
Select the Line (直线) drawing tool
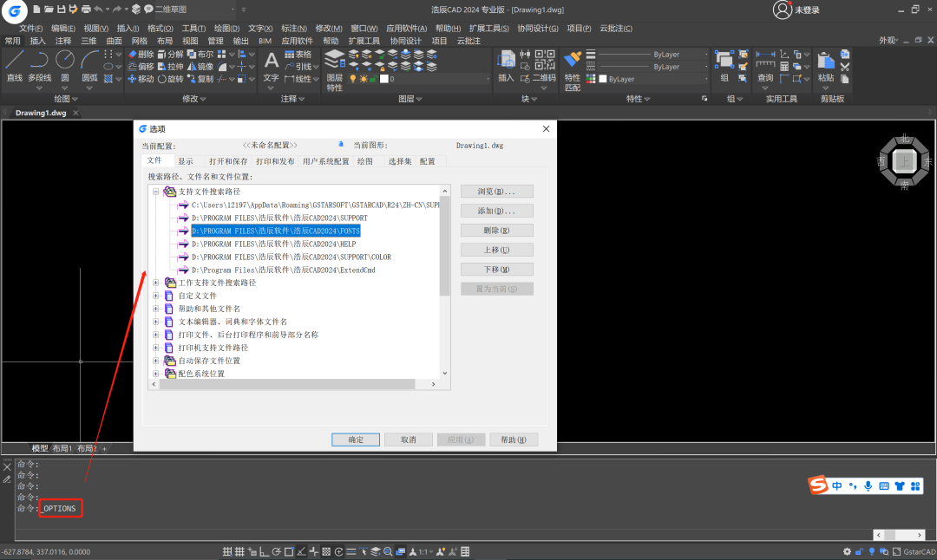(x=15, y=66)
